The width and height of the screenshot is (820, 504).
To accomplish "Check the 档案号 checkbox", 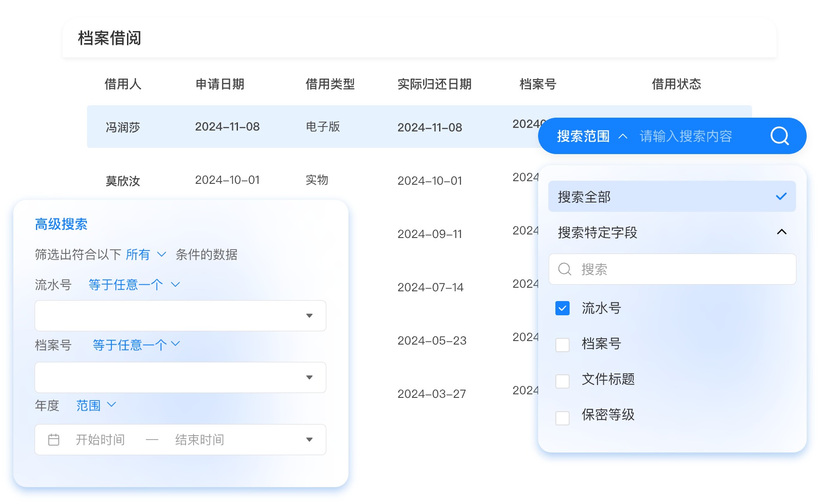I will point(563,345).
